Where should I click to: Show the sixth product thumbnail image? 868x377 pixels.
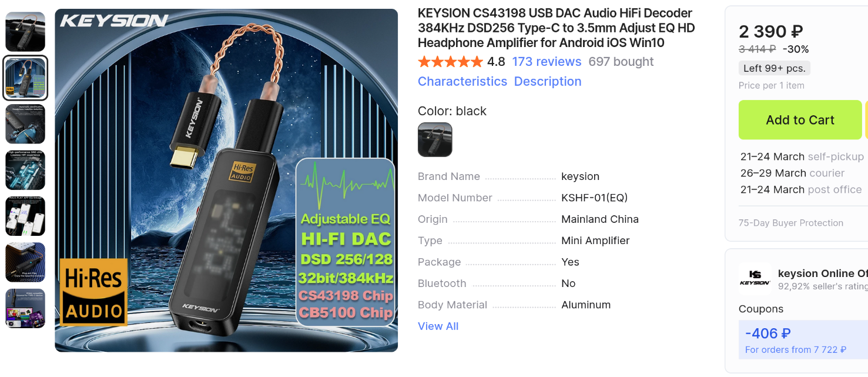click(25, 262)
